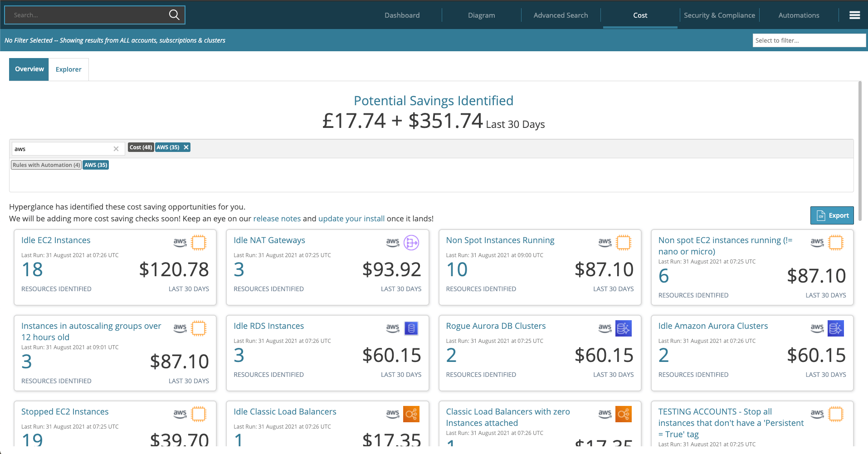Click load balancer icon on zero Instances attached card
Image resolution: width=868 pixels, height=454 pixels.
(624, 414)
